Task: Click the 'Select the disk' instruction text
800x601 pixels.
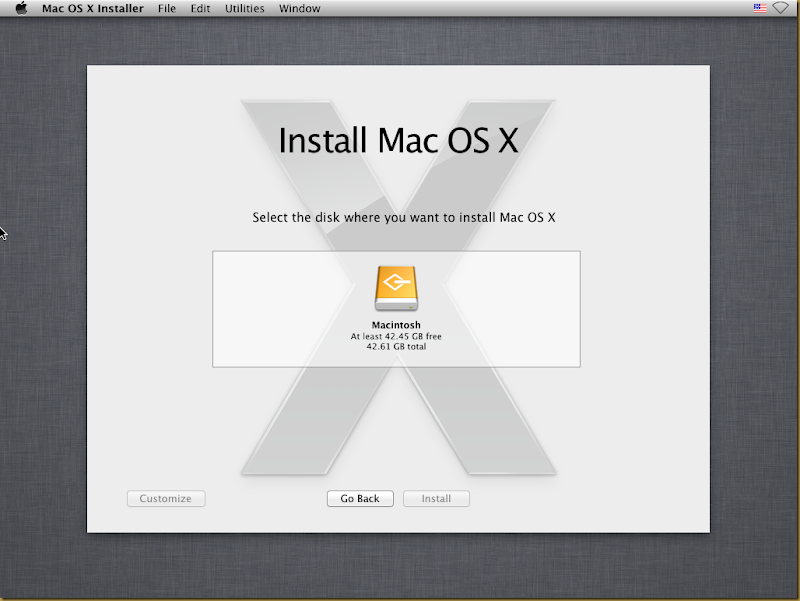Action: (x=404, y=217)
